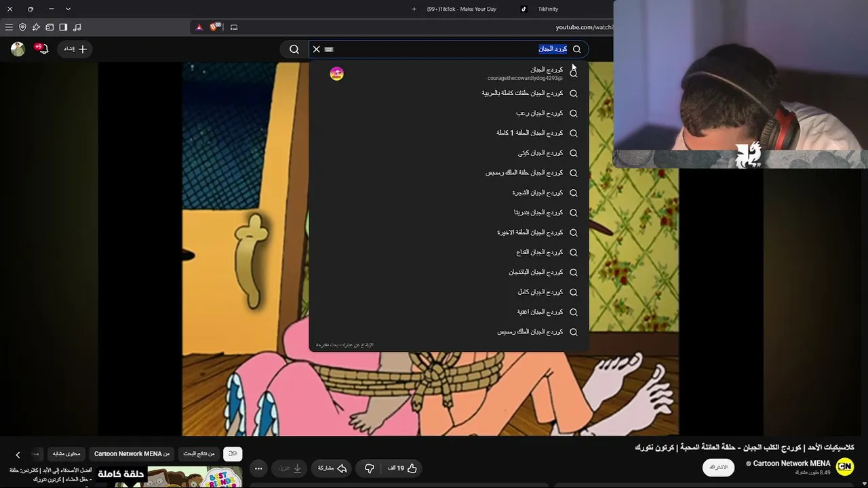Expand more filter chips with the arrow

tap(18, 454)
